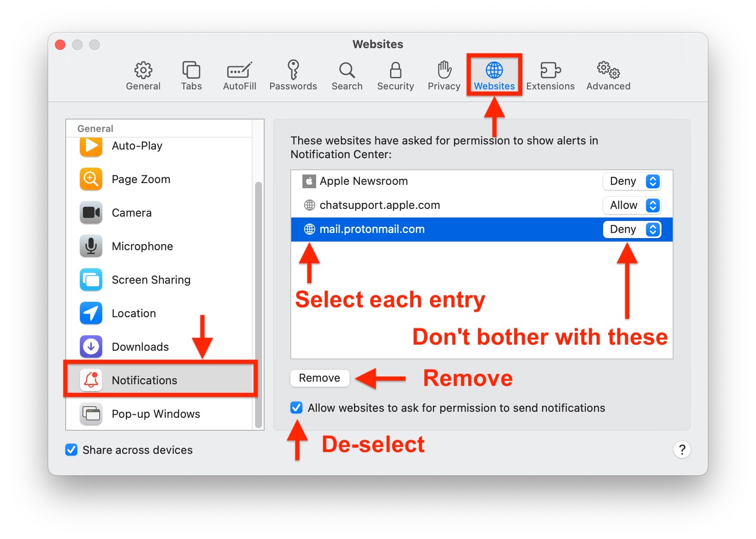Click the Apple Newsroom site icon
Viewport: 756px width, 539px height.
309,181
